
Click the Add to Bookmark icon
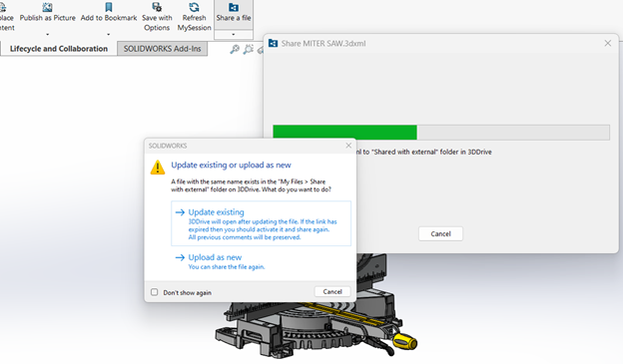coord(109,7)
